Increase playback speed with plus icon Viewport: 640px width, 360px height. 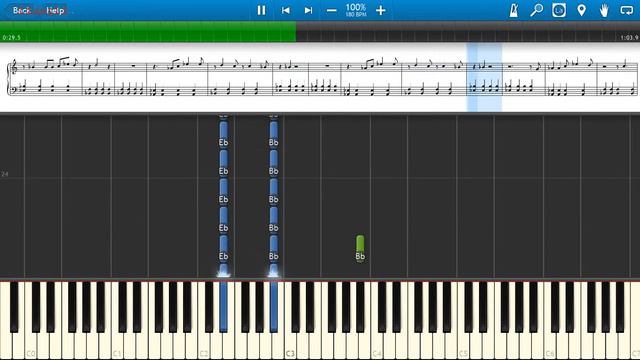(380, 10)
